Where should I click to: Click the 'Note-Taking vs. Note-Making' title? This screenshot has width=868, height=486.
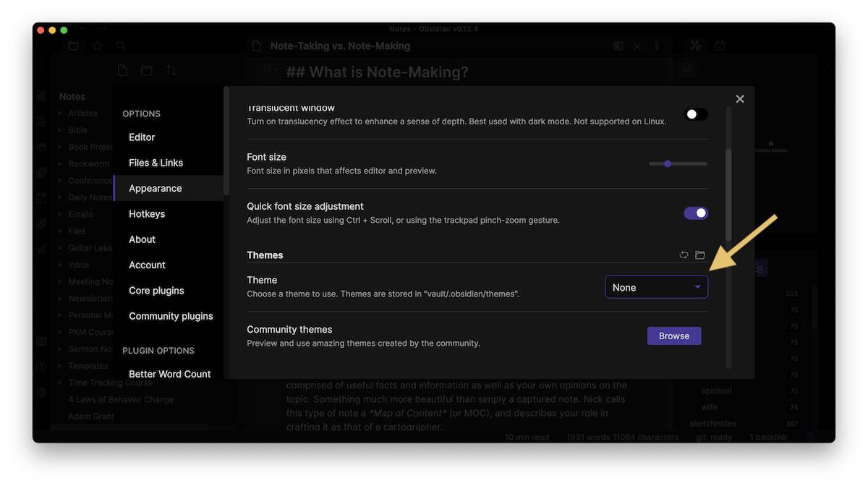coord(340,46)
